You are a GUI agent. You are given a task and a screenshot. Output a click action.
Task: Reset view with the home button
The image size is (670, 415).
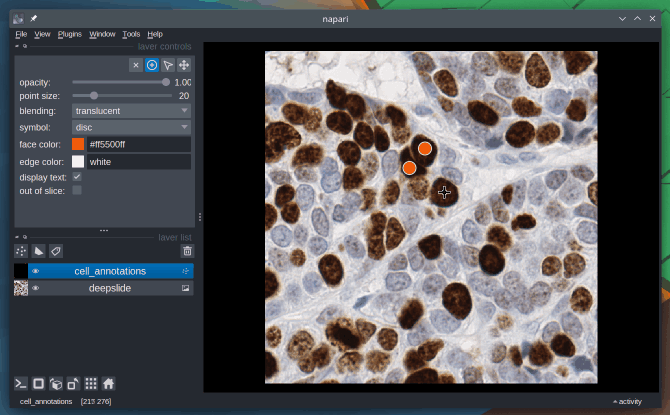[x=108, y=383]
